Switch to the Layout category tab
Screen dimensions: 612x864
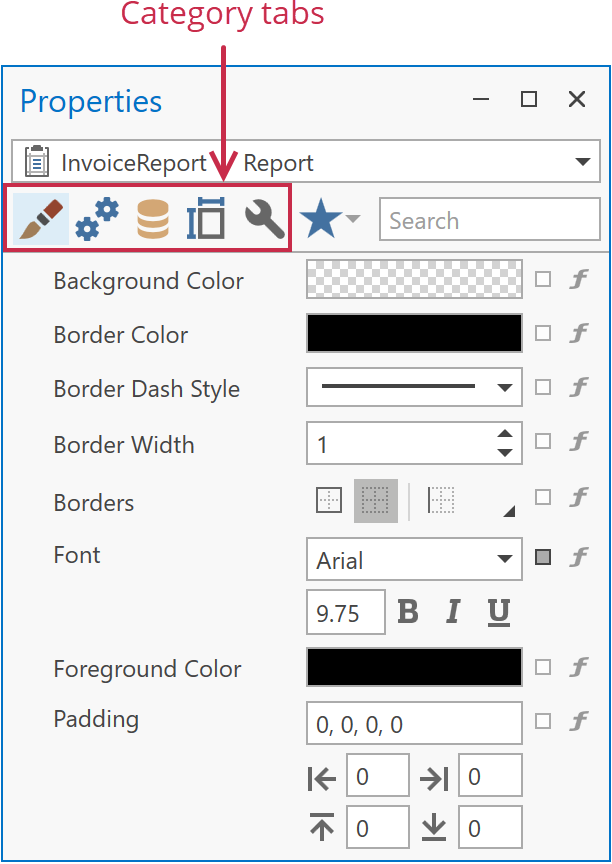tap(206, 220)
